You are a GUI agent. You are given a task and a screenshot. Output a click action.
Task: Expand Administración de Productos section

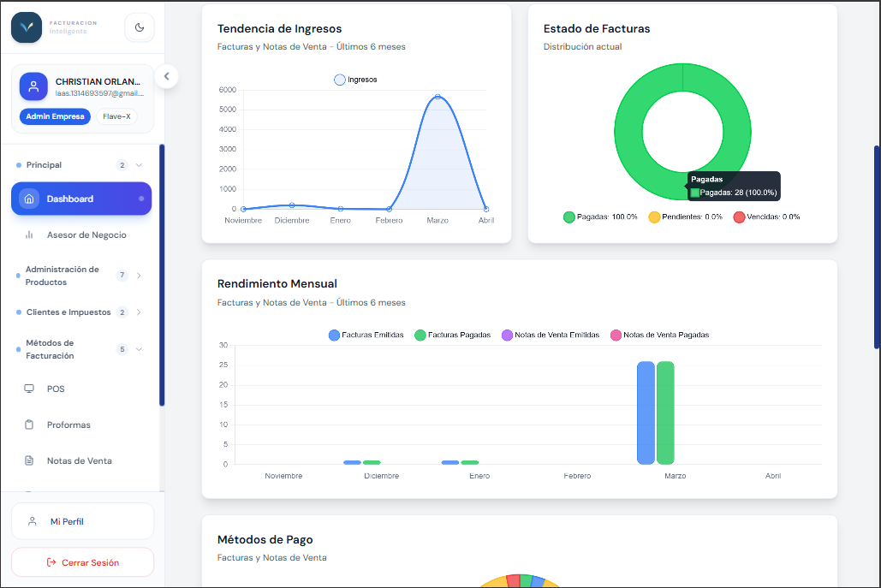pos(139,276)
